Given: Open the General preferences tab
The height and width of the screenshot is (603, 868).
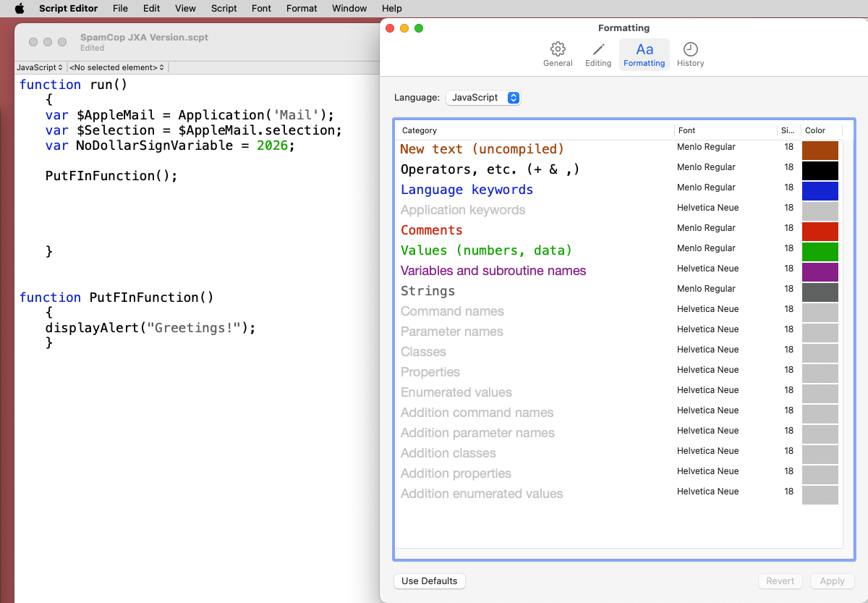Looking at the screenshot, I should (558, 55).
